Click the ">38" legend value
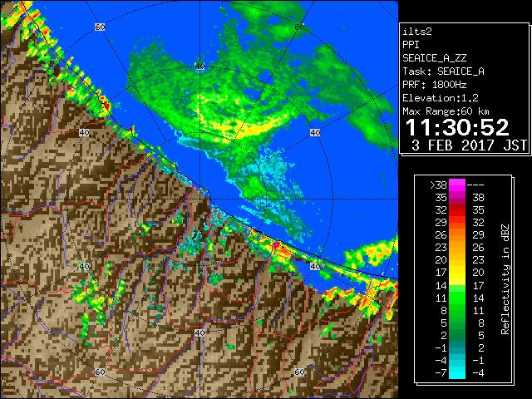 [x=438, y=185]
